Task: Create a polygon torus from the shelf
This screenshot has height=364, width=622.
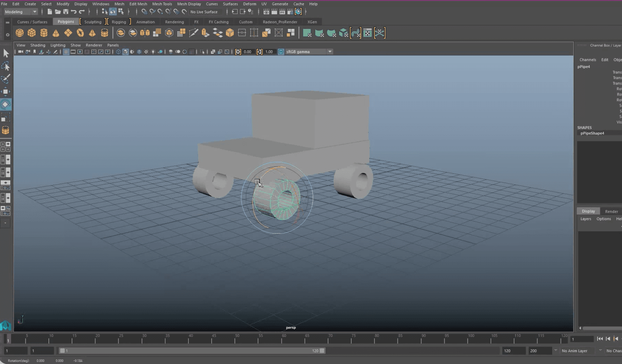Action: click(80, 33)
